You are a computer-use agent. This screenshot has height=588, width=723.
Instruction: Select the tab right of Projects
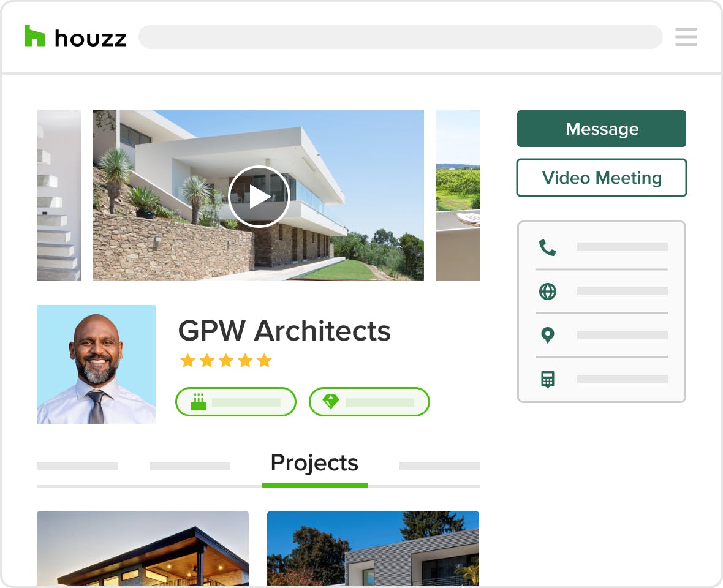(x=439, y=466)
